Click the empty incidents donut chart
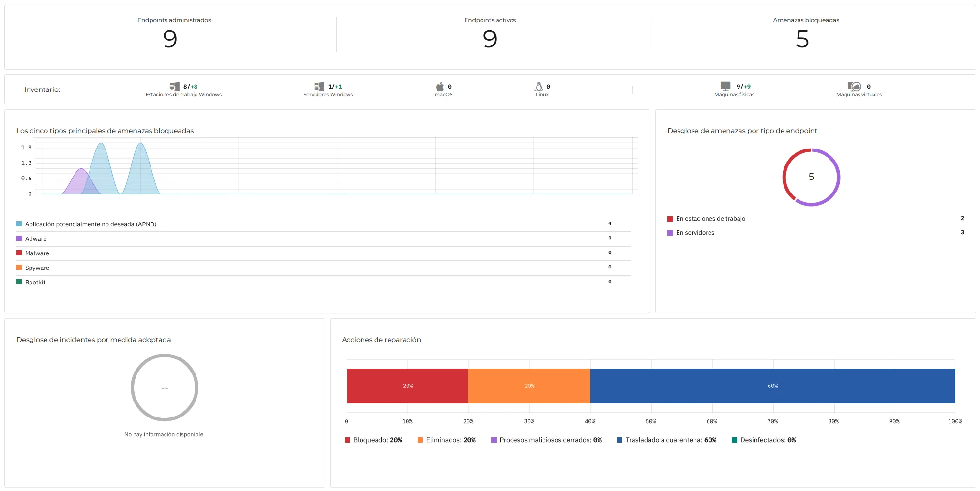This screenshot has width=980, height=491. click(165, 387)
